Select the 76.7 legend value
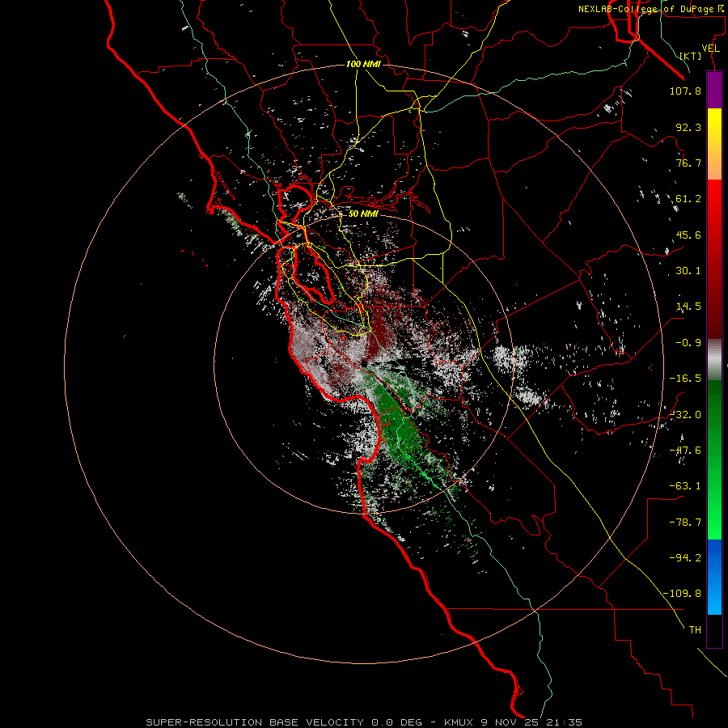 [x=688, y=163]
